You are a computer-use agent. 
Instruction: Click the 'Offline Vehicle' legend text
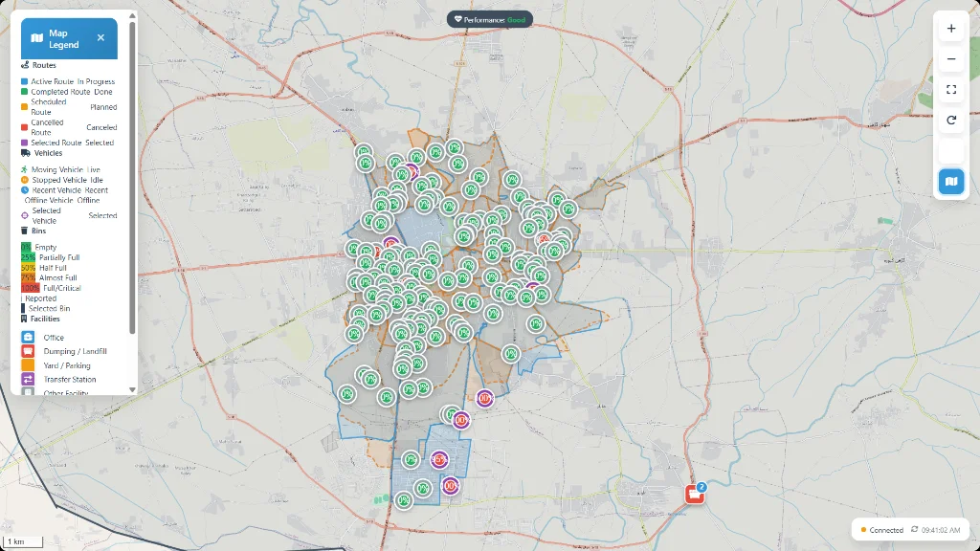[49, 201]
